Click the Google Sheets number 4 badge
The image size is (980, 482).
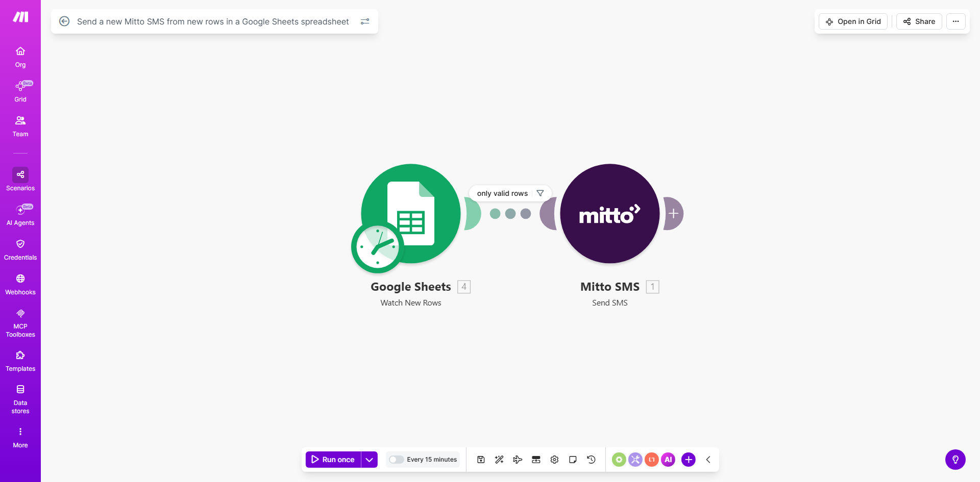[464, 287]
